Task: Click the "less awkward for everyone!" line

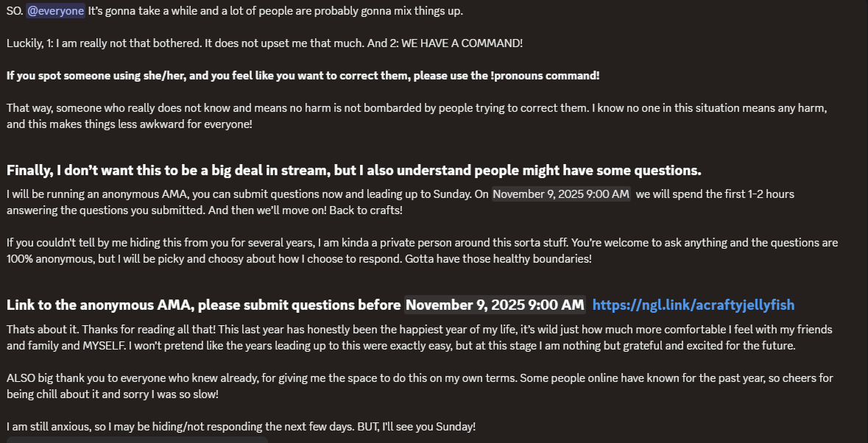Action: (130, 124)
